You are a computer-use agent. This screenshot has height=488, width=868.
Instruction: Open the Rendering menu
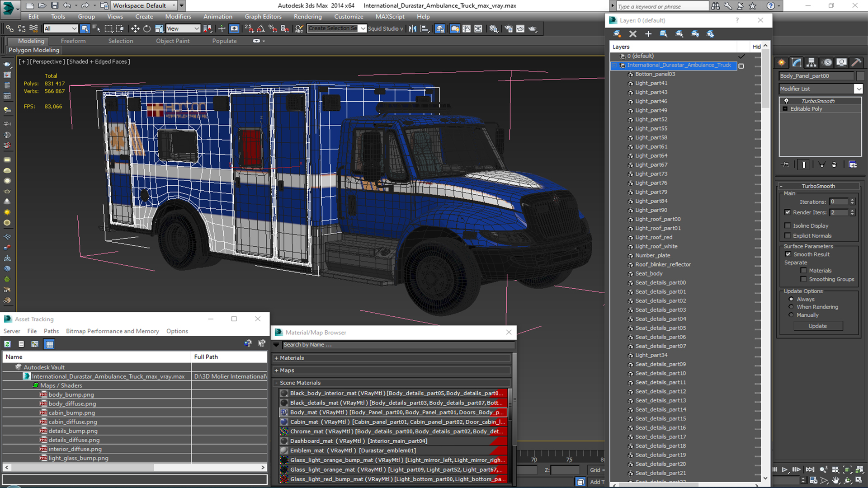click(307, 17)
